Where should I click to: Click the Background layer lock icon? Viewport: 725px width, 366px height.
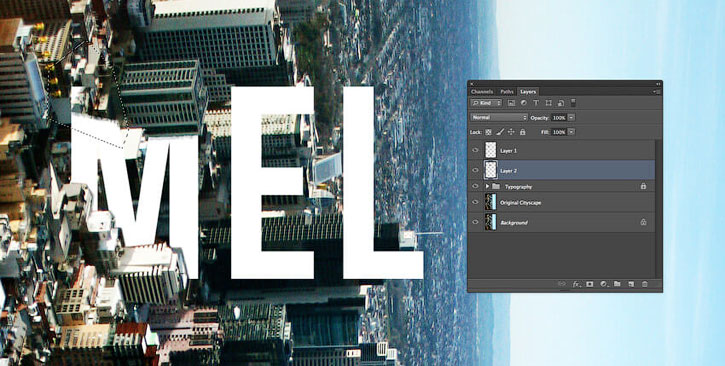(643, 222)
